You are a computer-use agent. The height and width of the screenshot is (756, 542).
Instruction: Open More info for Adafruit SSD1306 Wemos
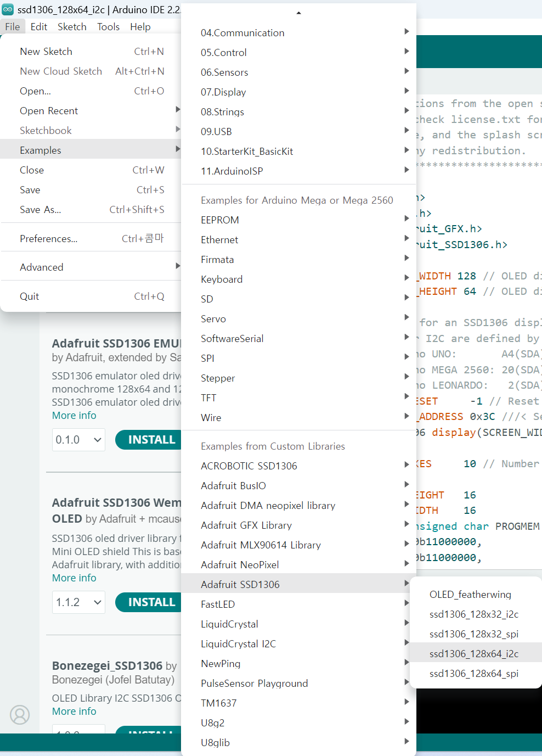(x=74, y=578)
